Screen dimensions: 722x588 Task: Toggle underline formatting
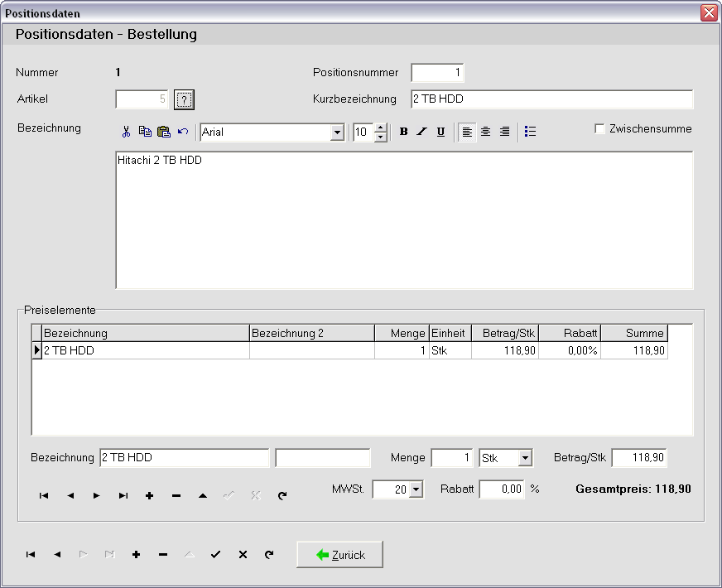point(440,132)
